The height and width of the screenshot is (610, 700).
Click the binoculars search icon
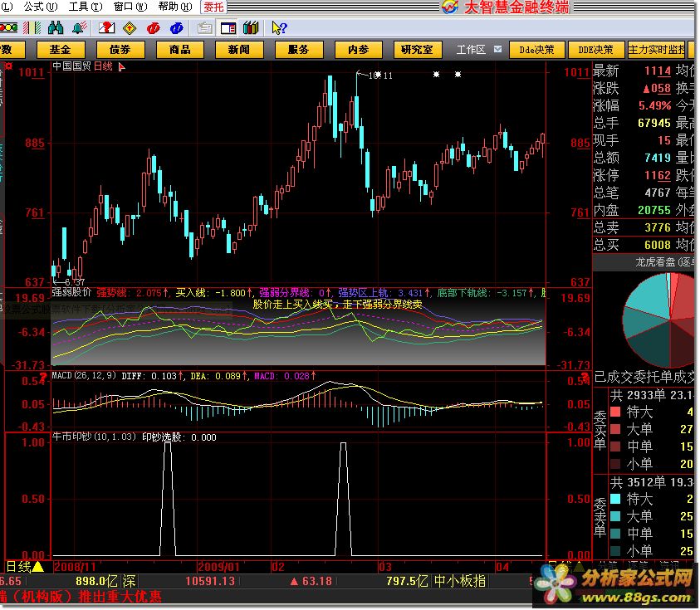[x=56, y=28]
